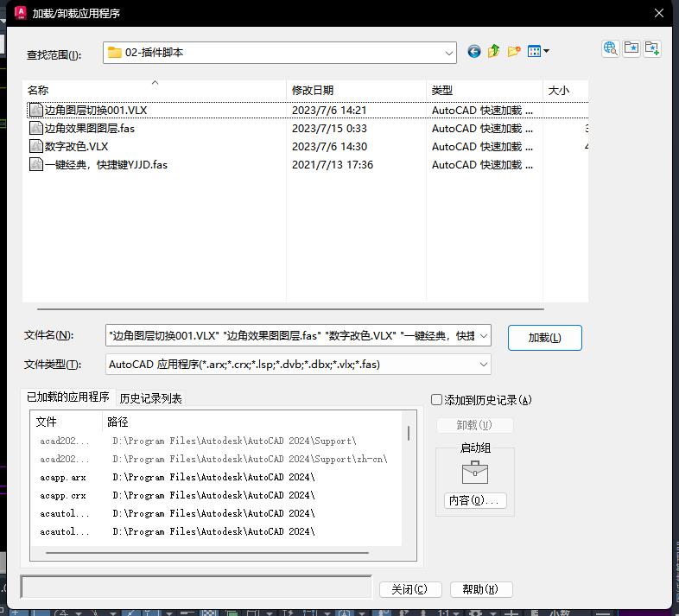Click the startup suite briefcase icon

tap(475, 473)
